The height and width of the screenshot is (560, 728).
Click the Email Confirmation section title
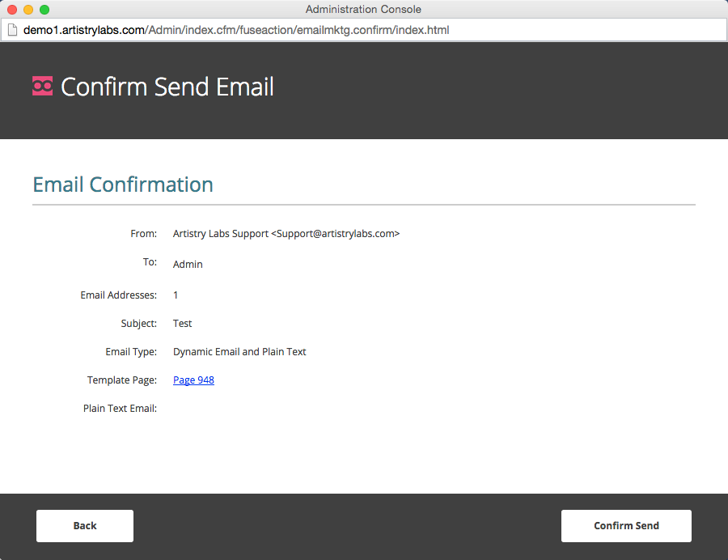[123, 185]
